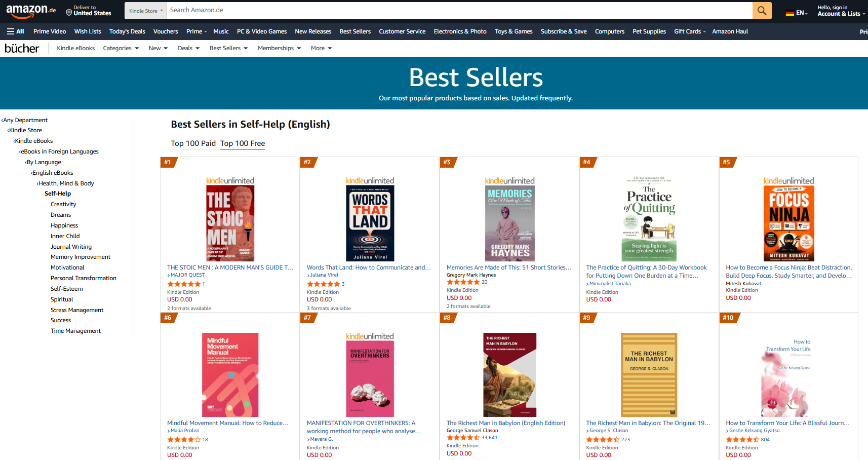The width and height of the screenshot is (868, 460).
Task: Open How to Transform Your Life title link
Action: click(788, 423)
